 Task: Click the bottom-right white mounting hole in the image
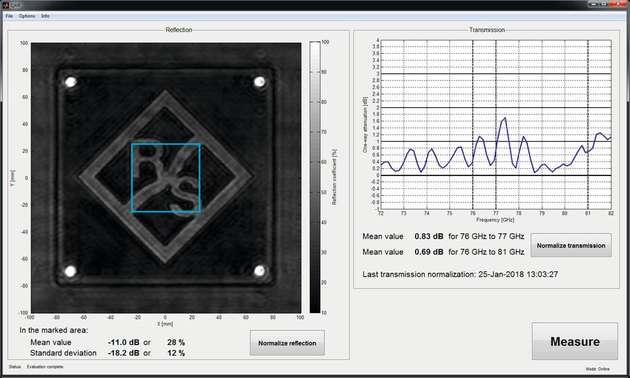click(x=260, y=271)
